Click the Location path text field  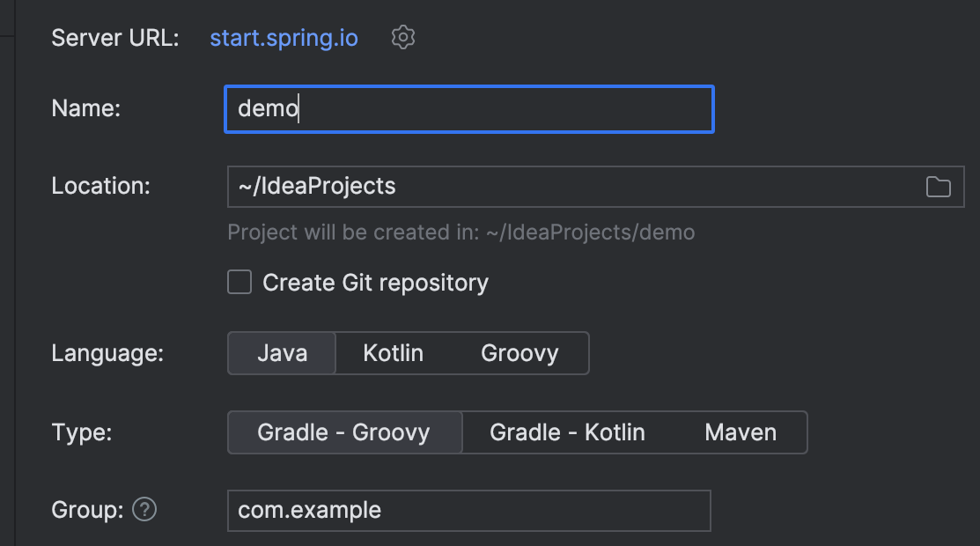(572, 187)
